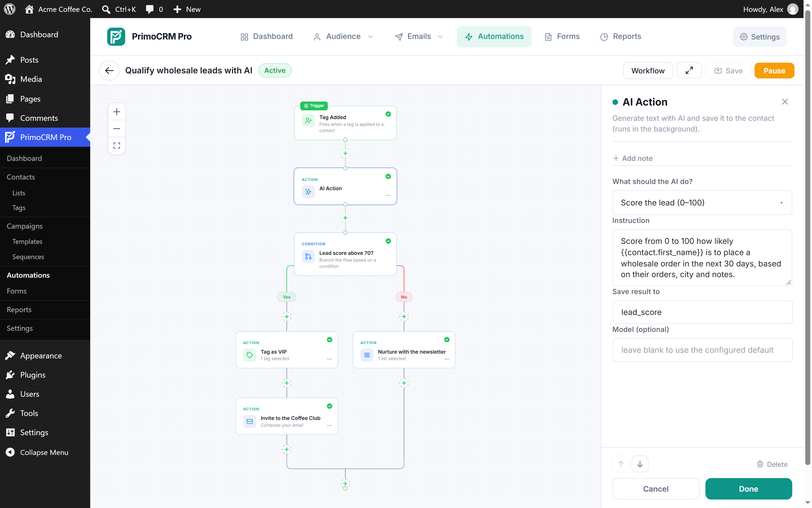
Task: Fit the workflow to view
Action: click(116, 145)
